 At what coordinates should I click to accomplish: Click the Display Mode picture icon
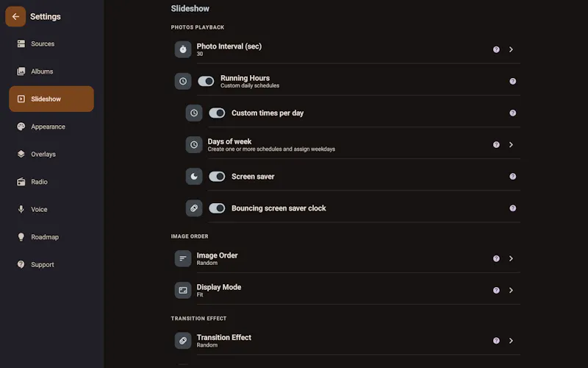(183, 290)
